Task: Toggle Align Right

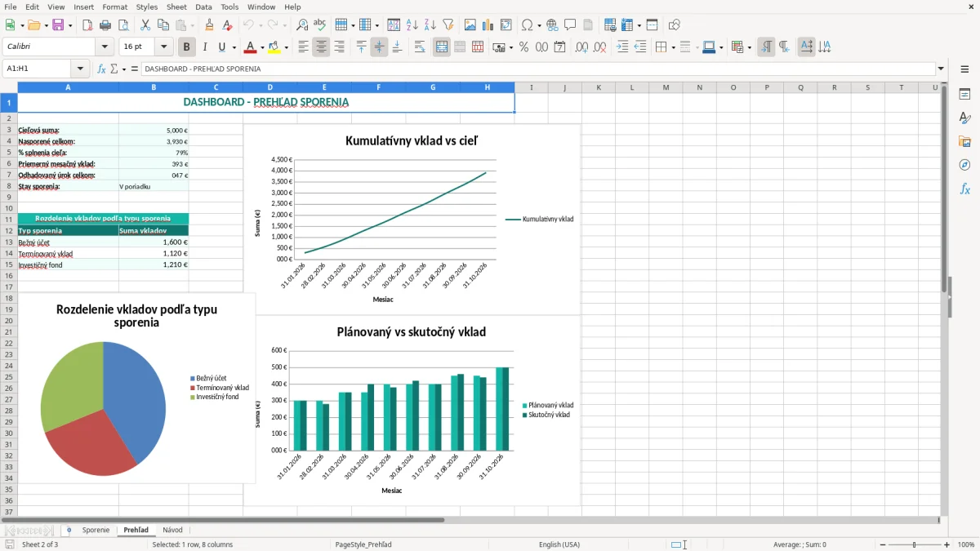Action: coord(339,47)
